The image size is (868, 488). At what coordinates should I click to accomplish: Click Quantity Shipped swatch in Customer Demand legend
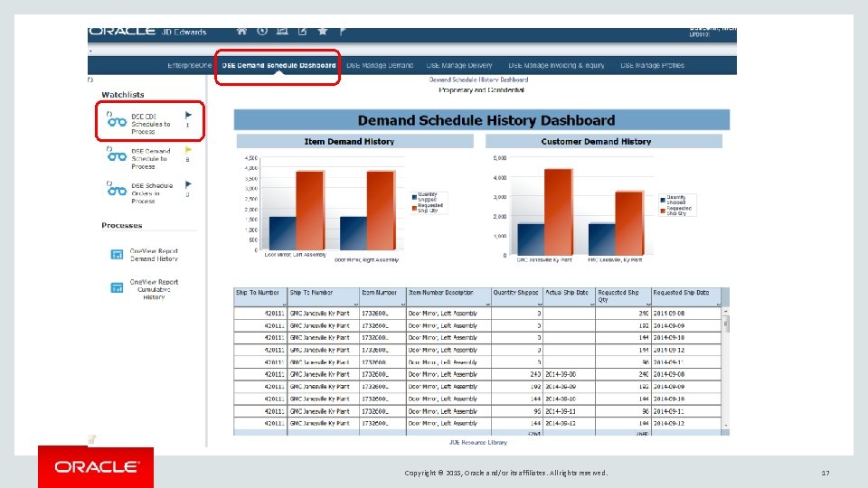(663, 200)
